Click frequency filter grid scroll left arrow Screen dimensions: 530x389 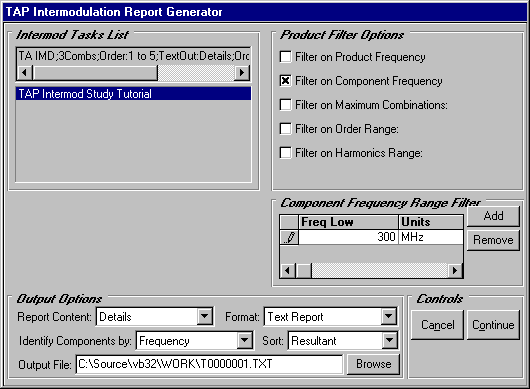(x=288, y=270)
